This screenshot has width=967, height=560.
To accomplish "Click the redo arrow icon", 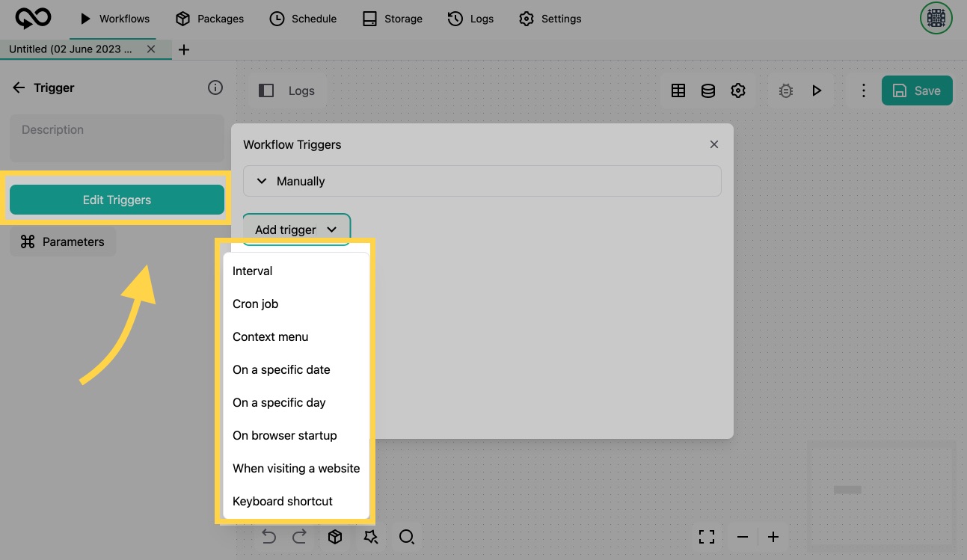I will (299, 537).
